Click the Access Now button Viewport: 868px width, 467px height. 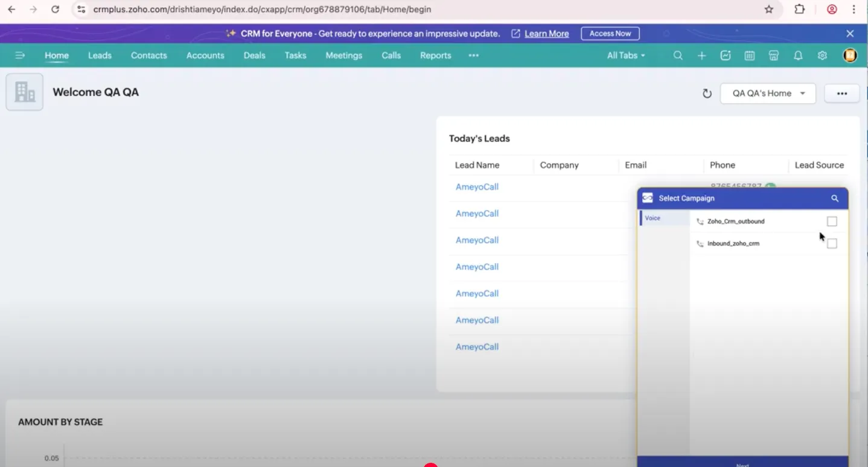click(610, 34)
